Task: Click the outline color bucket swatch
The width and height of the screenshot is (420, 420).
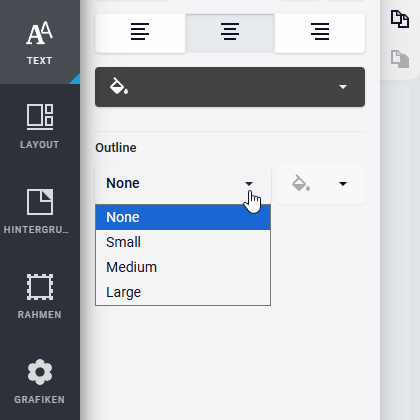Action: pos(301,183)
